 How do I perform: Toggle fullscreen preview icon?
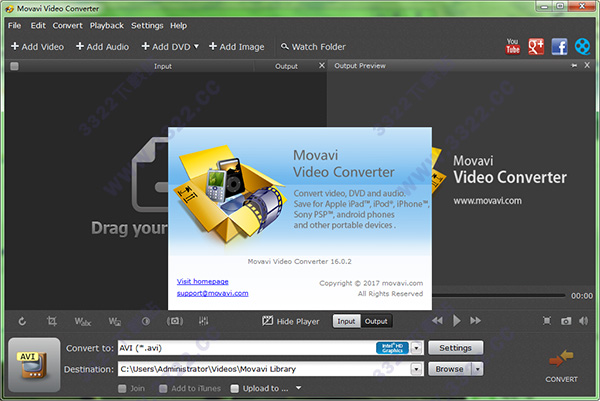[547, 321]
